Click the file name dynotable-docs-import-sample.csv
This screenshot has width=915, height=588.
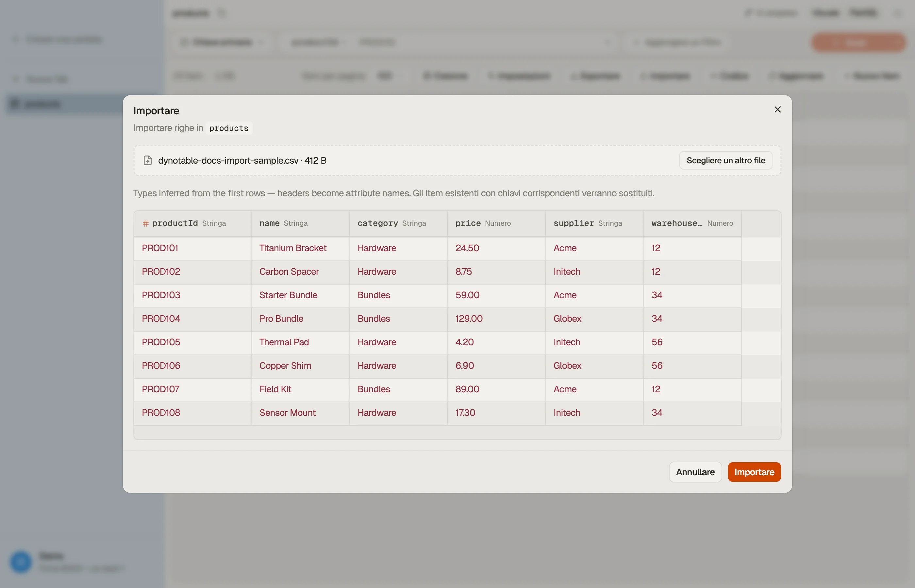(228, 160)
